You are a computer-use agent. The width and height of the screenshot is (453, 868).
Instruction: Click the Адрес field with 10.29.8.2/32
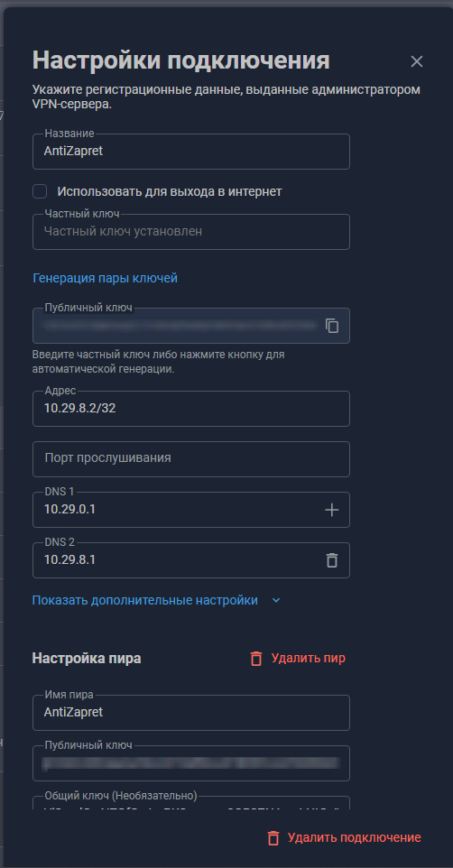click(x=191, y=409)
